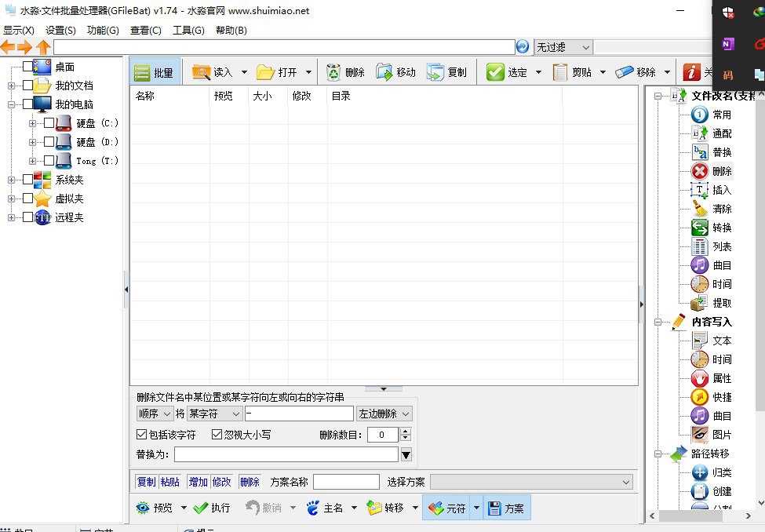This screenshot has width=765, height=532.
Task: Check the 桌面 desktop tree checkbox
Action: pyautogui.click(x=28, y=67)
